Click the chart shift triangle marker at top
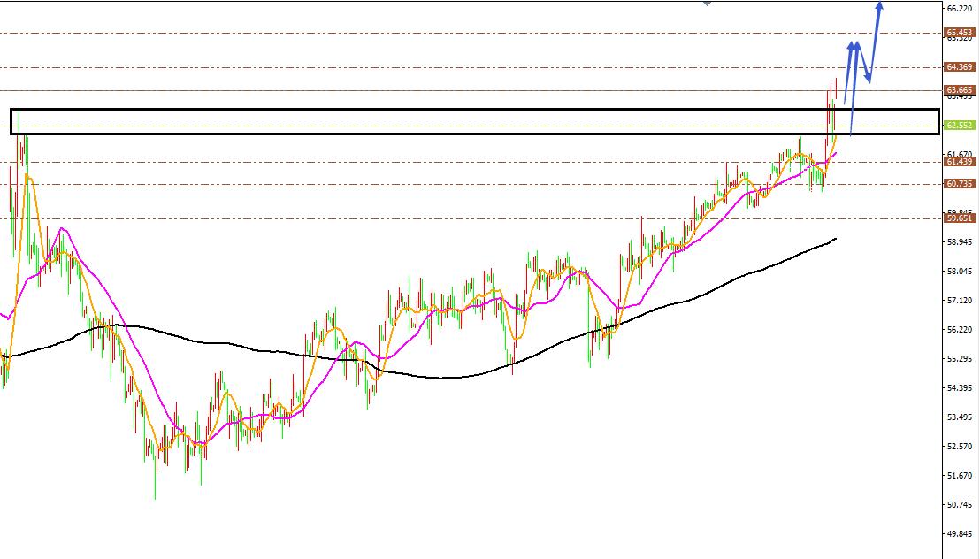The width and height of the screenshot is (980, 559). point(708,4)
